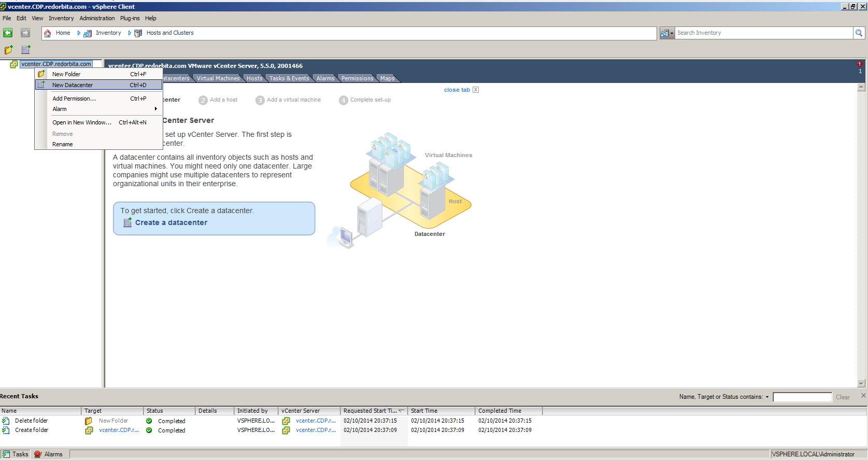Click the Recent Tasks filter text field
The image size is (868, 461).
[x=802, y=397]
